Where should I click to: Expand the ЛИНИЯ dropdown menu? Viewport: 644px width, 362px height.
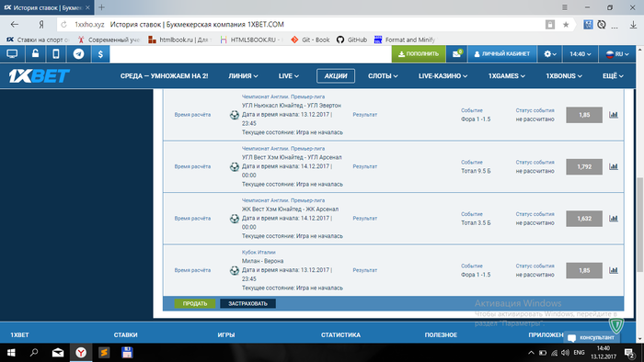click(x=243, y=76)
